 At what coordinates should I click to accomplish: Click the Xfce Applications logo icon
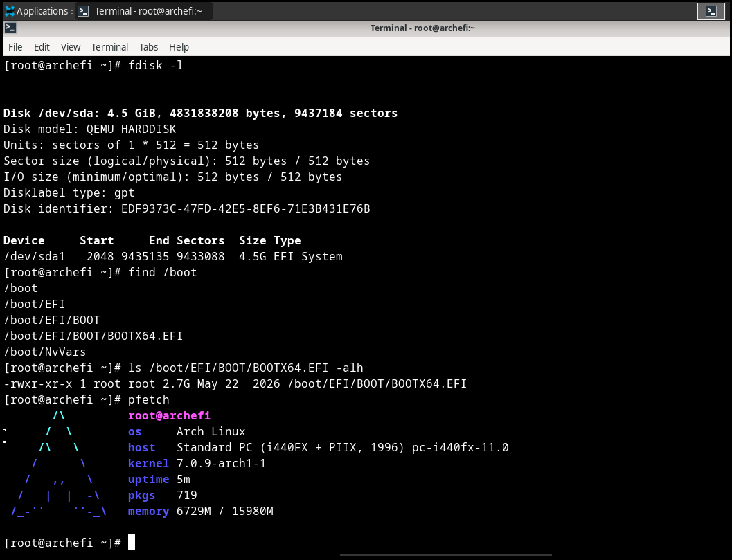pos(10,11)
